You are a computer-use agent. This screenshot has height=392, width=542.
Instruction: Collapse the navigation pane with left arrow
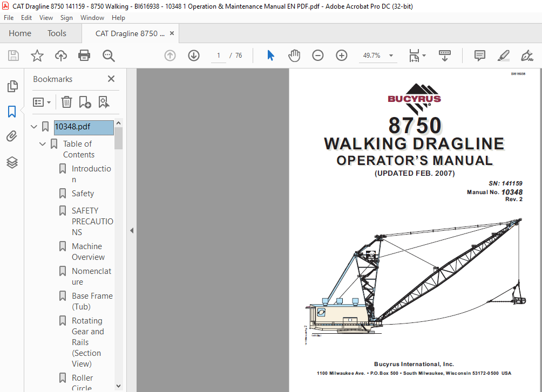132,230
